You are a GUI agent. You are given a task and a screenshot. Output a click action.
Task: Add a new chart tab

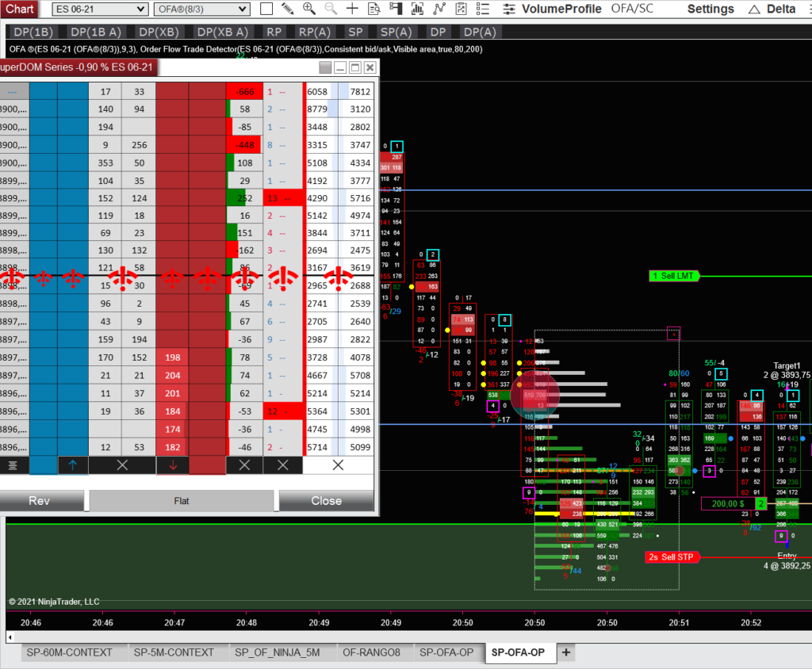point(566,652)
